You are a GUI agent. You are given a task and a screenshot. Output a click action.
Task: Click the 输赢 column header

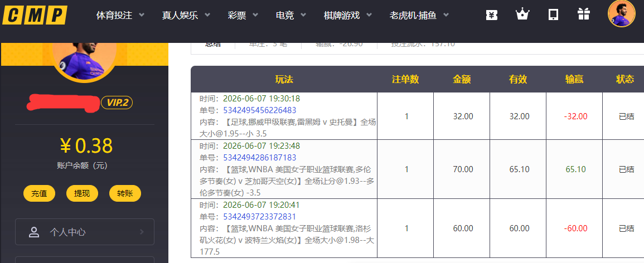pos(574,80)
